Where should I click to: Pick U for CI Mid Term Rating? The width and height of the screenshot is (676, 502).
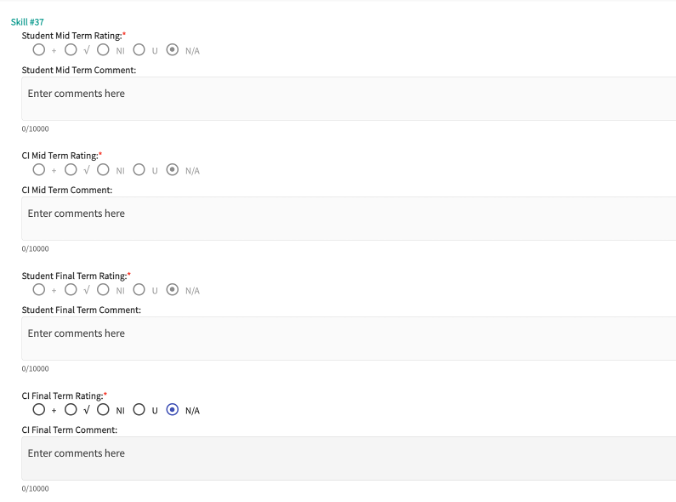[140, 169]
